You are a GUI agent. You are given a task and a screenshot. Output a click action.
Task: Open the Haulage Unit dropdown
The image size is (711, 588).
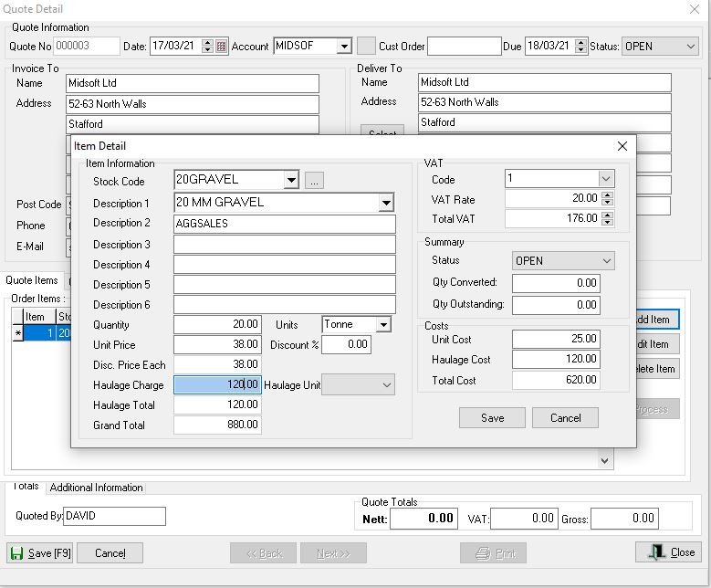[358, 384]
